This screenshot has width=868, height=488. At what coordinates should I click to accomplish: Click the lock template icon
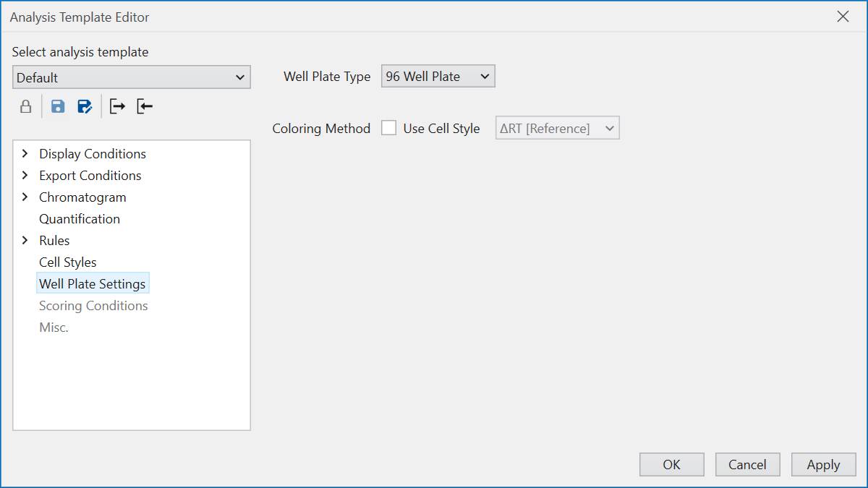pos(25,107)
